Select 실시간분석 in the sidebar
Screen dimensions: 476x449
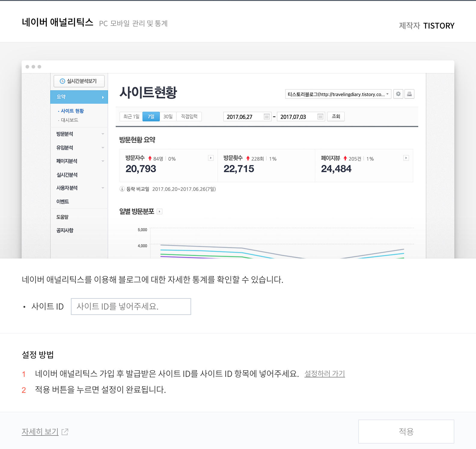click(x=67, y=175)
